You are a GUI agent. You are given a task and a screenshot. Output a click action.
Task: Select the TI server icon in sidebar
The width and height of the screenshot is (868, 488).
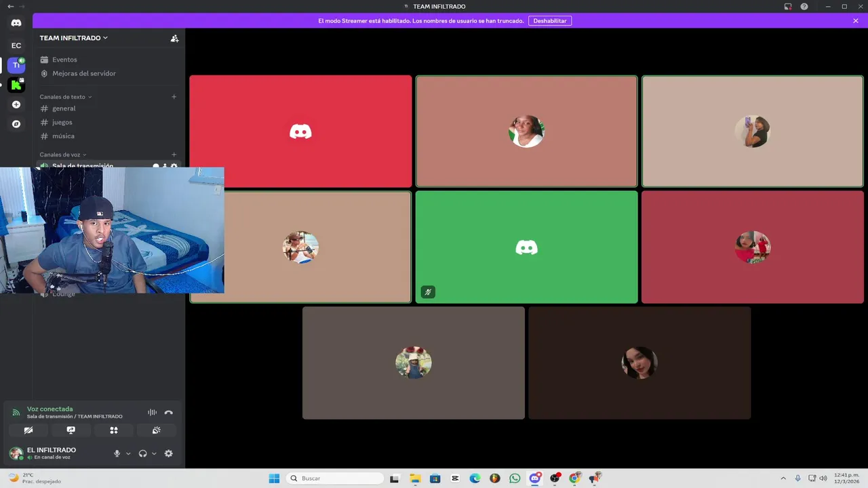pos(16,65)
